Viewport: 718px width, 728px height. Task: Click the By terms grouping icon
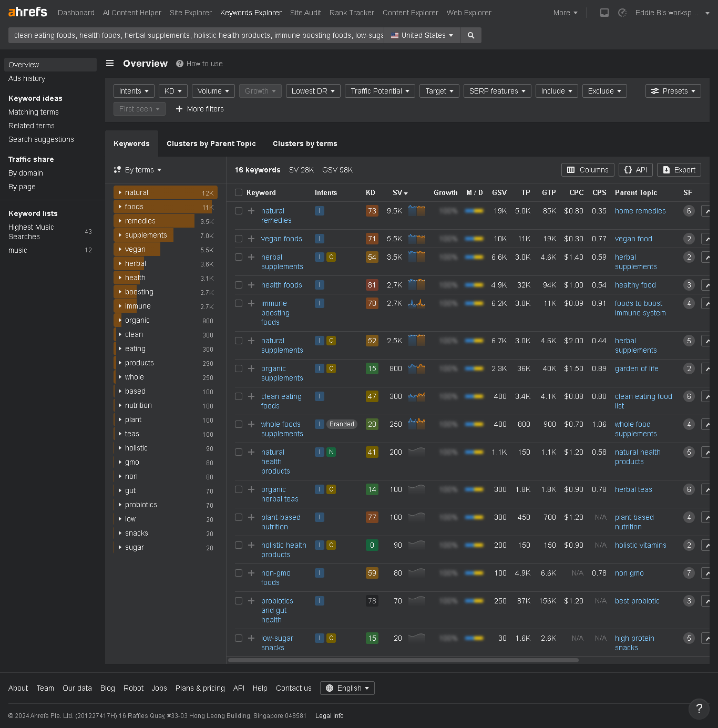point(117,170)
